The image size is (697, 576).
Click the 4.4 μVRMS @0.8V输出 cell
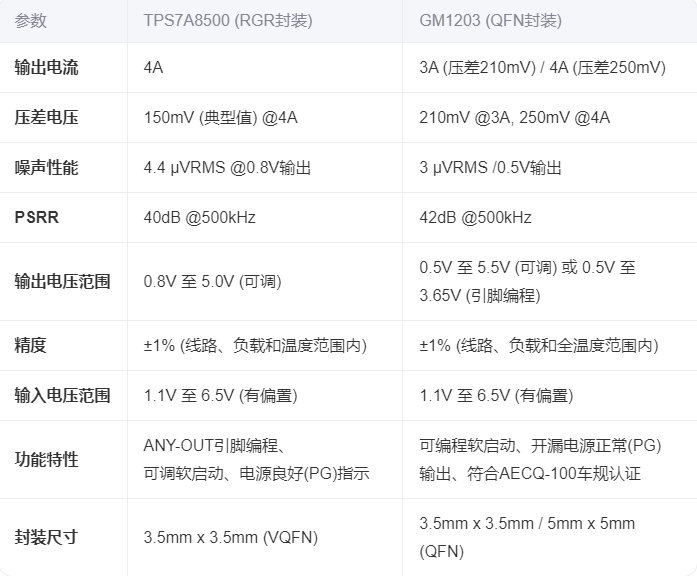(x=227, y=168)
